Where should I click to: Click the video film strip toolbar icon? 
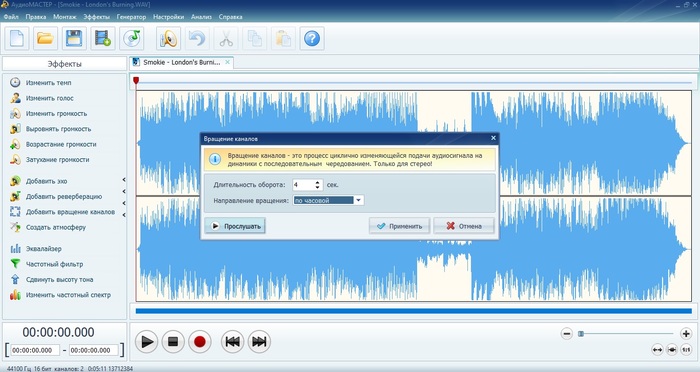[x=103, y=38]
